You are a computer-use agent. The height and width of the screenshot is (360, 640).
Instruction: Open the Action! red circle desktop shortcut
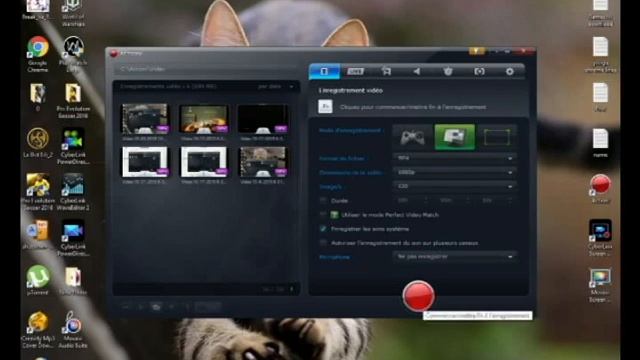pyautogui.click(x=600, y=188)
